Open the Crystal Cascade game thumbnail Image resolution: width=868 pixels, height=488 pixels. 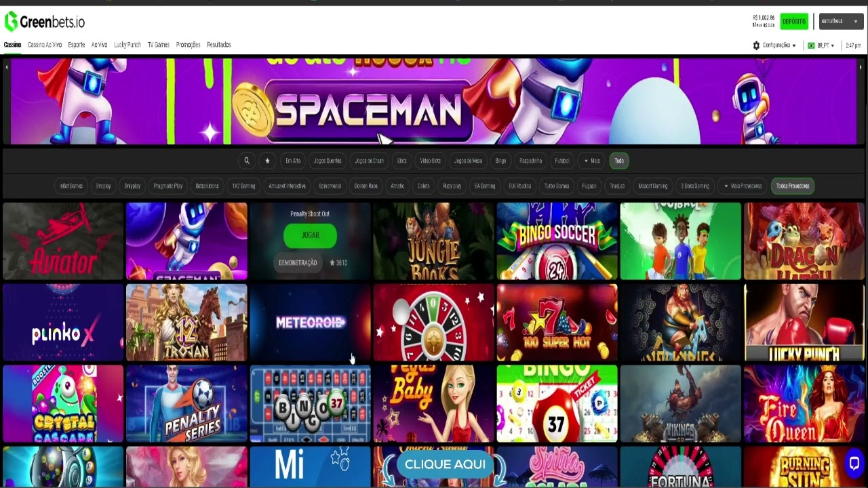pyautogui.click(x=63, y=404)
